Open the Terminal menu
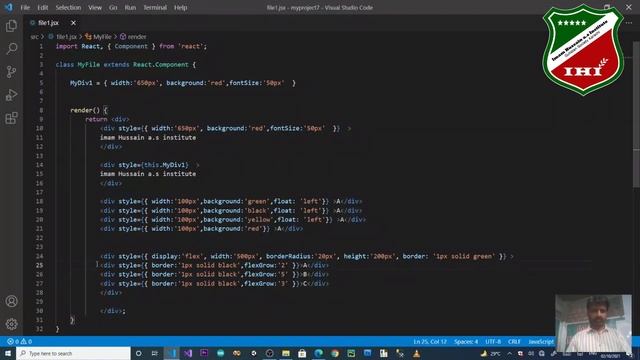This screenshot has width=640, height=360. pos(155,7)
